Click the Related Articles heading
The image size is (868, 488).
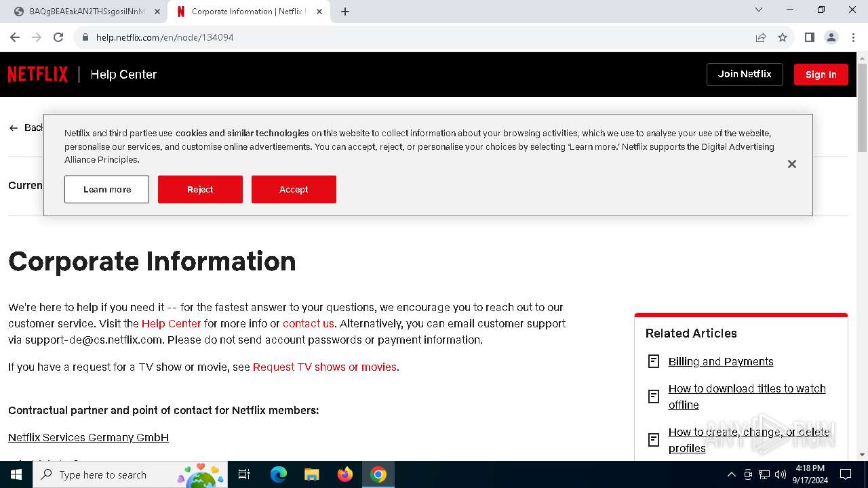[691, 333]
